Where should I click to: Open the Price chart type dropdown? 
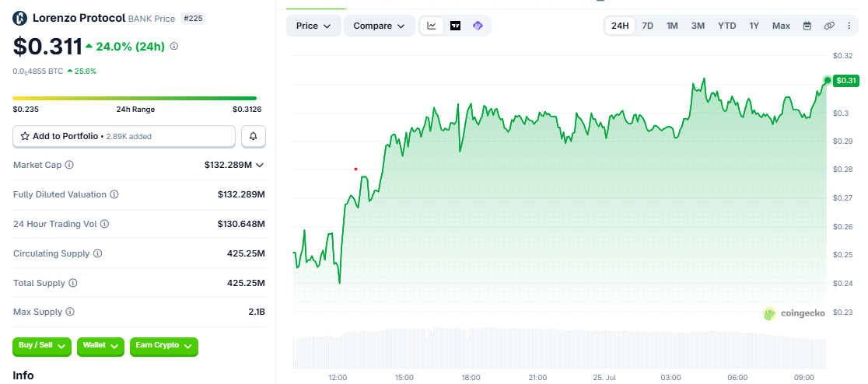click(x=313, y=26)
